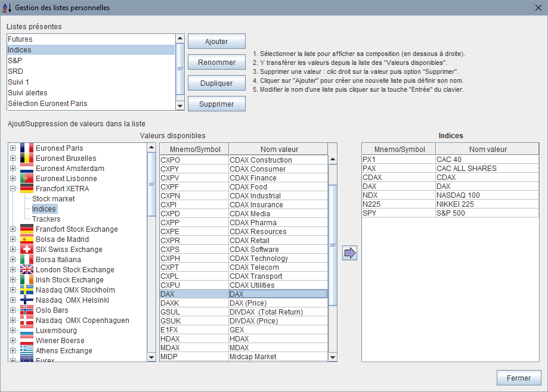This screenshot has width=548, height=392.
Task: Click the Nasdaq OMX Helsinki Finnish flag icon
Action: (x=27, y=300)
